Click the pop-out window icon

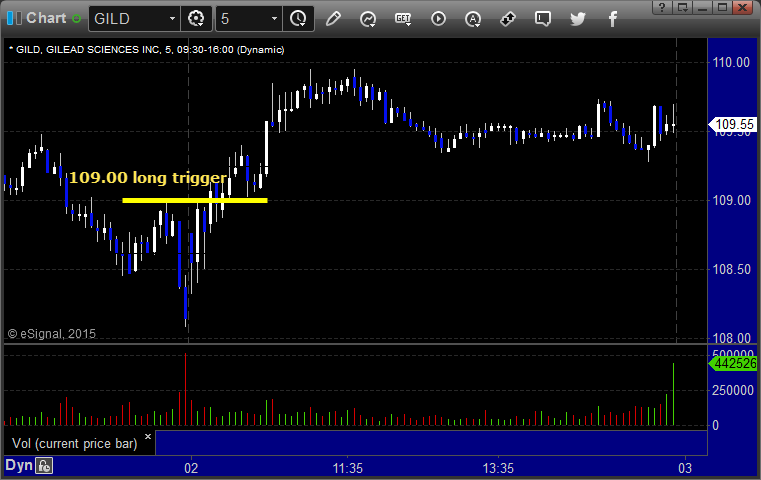coord(683,7)
